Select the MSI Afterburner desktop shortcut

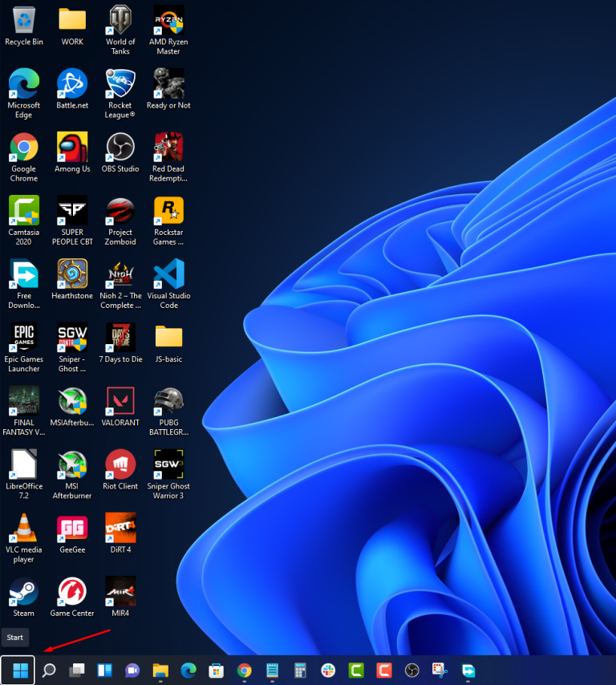tap(72, 474)
